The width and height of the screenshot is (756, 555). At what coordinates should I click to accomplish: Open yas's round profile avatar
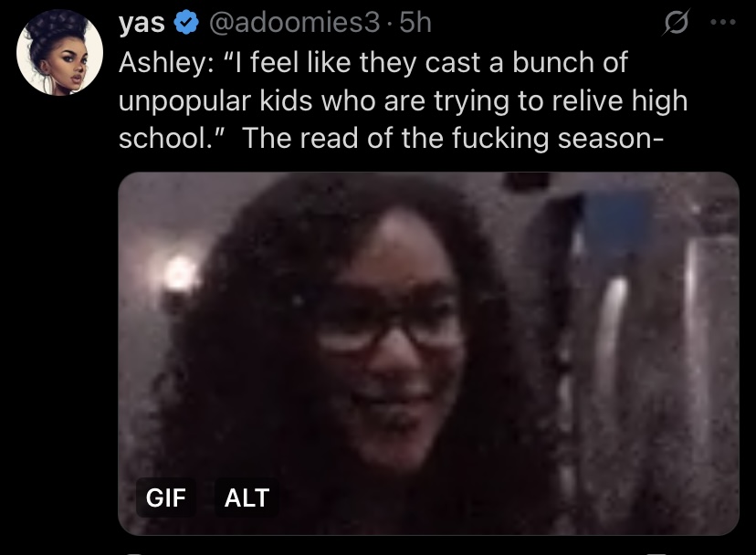[x=59, y=53]
